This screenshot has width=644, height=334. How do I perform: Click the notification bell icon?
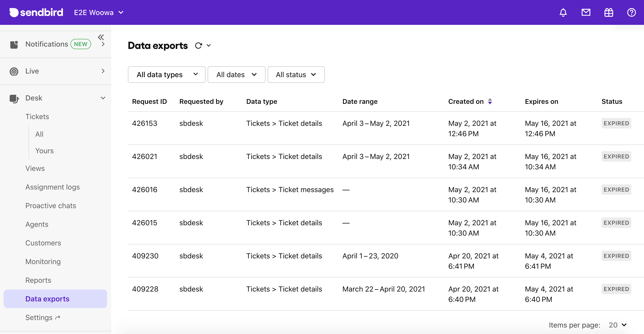tap(563, 12)
